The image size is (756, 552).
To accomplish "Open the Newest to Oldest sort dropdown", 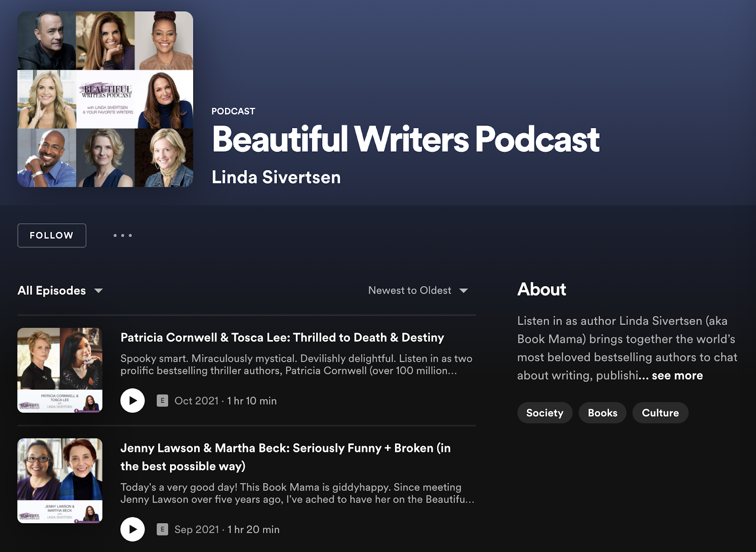I will (418, 290).
